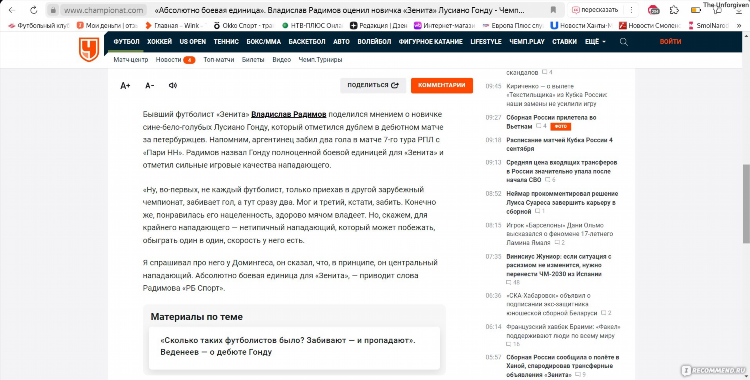Select the ХОККЕЙ section tab

tap(159, 42)
